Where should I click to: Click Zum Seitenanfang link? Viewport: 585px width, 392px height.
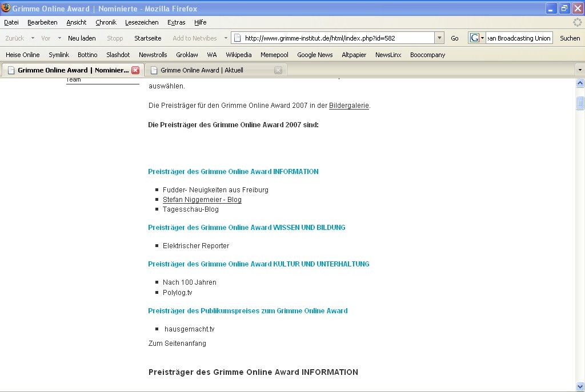coord(177,343)
